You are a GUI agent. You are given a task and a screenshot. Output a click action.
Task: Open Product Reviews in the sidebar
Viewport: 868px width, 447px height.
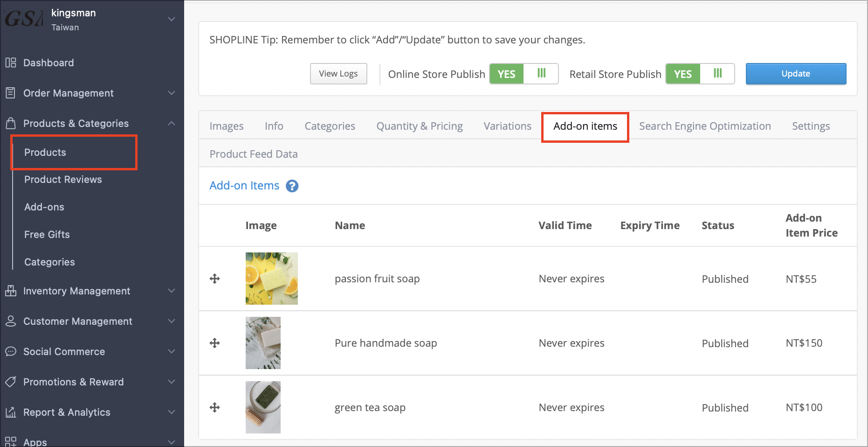pos(63,180)
